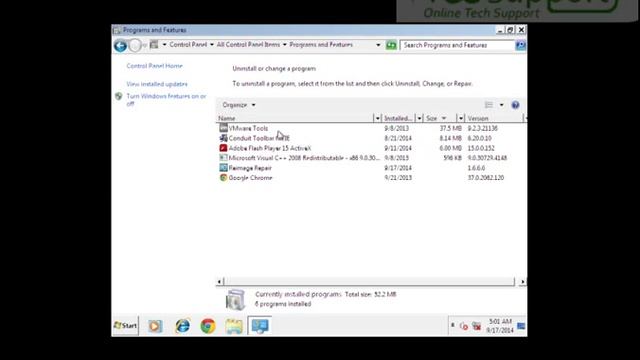Click the Action Center tray icon
Image resolution: width=640 pixels, height=360 pixels.
(464, 326)
